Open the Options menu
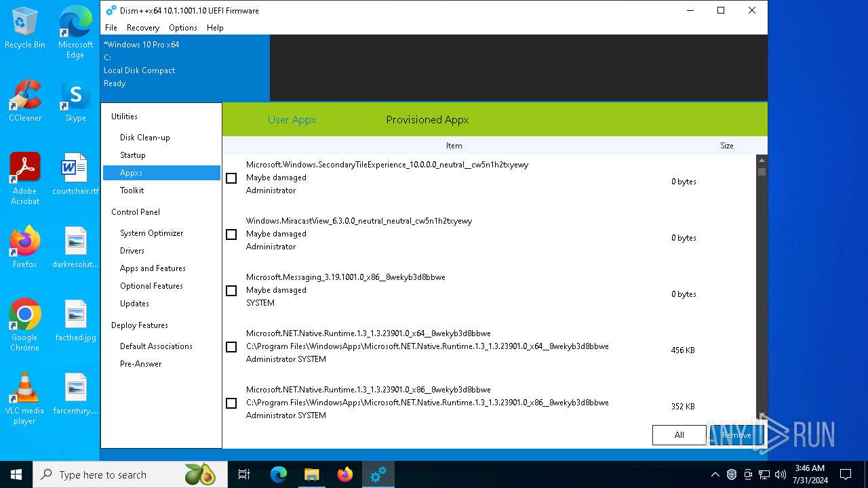868x488 pixels. (x=183, y=28)
